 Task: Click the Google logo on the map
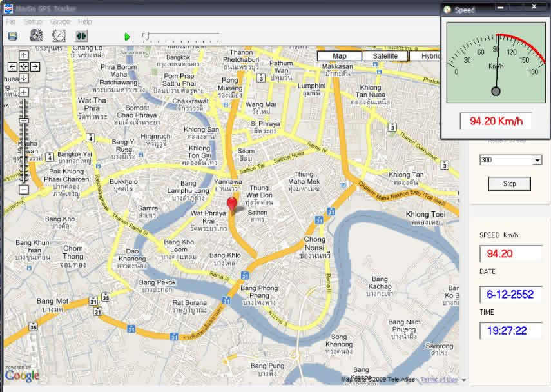pyautogui.click(x=22, y=375)
